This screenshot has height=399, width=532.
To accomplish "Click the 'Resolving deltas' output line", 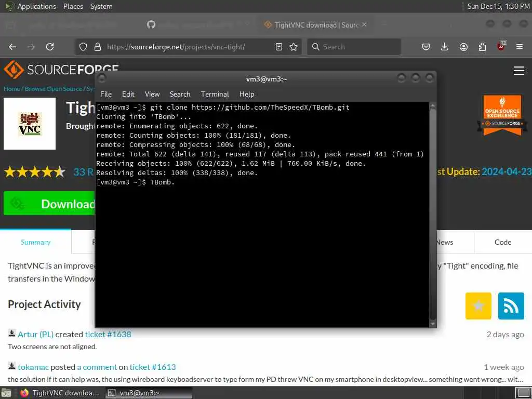I will (x=177, y=172).
